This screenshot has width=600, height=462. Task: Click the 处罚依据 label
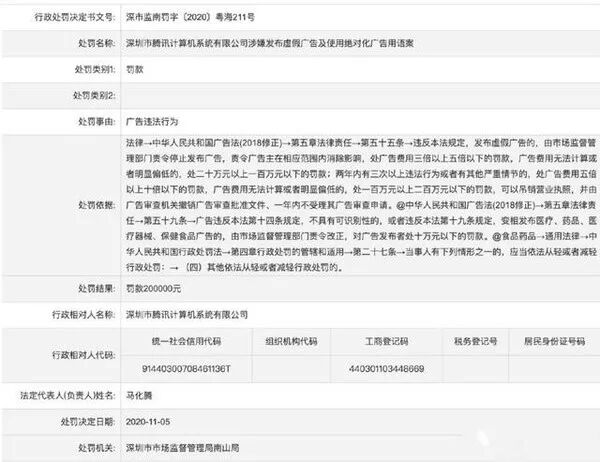96,205
